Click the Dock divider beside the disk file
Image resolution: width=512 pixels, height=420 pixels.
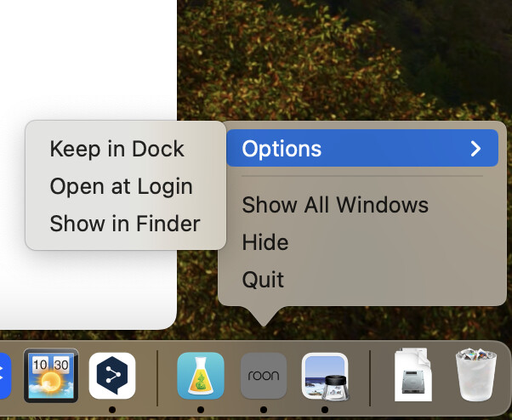[370, 377]
